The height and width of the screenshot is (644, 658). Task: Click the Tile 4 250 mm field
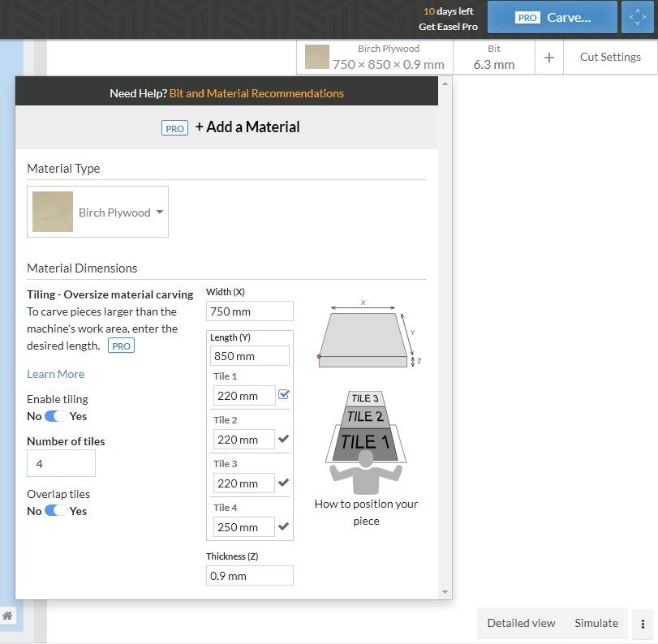244,526
